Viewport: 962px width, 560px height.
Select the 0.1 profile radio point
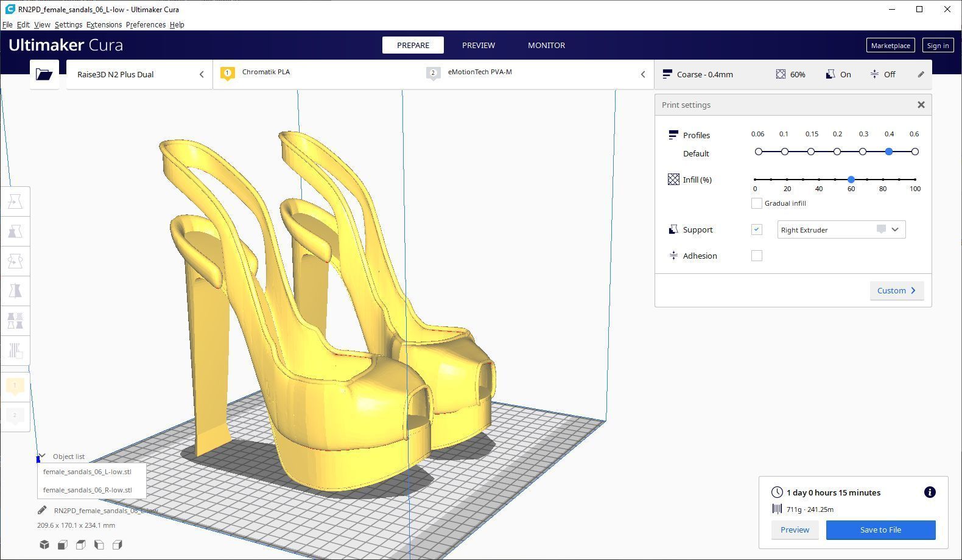[785, 152]
